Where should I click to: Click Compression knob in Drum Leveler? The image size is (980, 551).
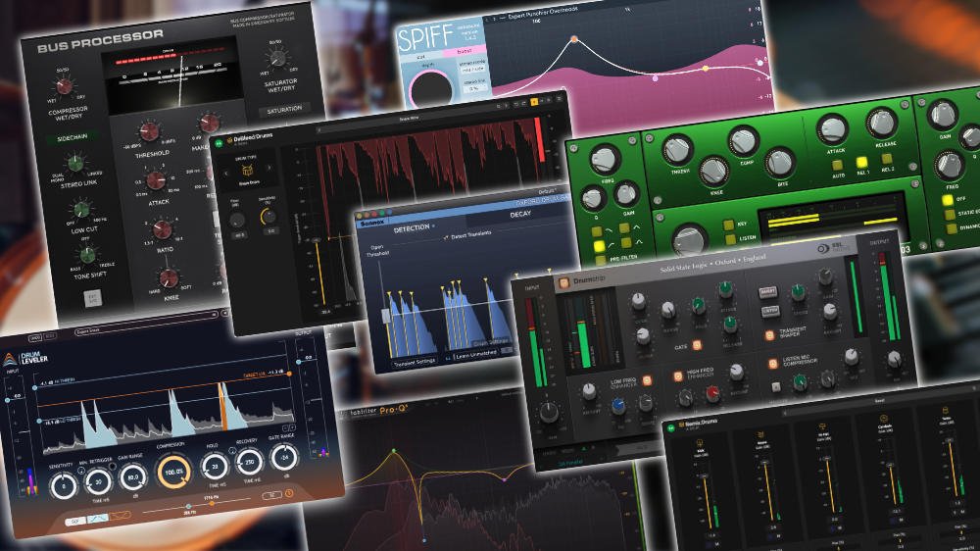pos(174,472)
